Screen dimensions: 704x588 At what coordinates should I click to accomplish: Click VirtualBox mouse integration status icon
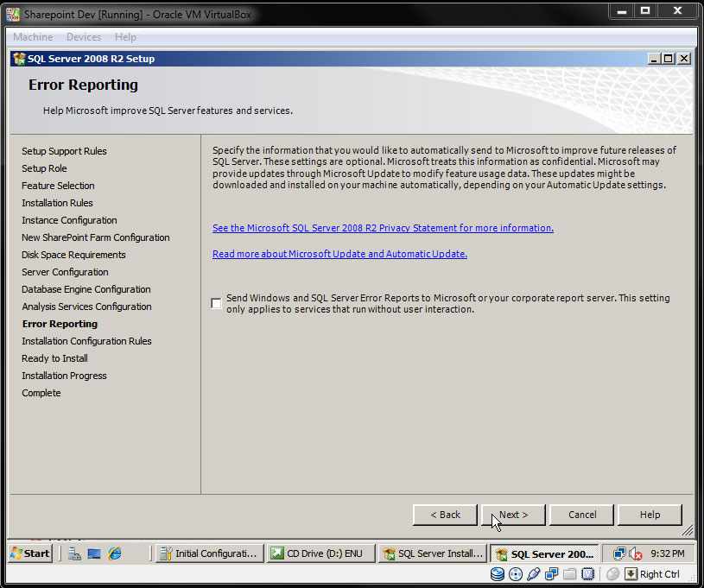[612, 574]
